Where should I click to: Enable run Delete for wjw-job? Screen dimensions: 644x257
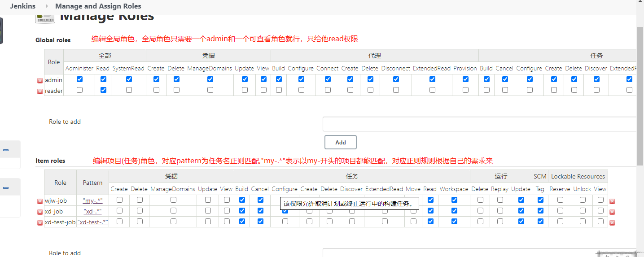[x=480, y=200]
